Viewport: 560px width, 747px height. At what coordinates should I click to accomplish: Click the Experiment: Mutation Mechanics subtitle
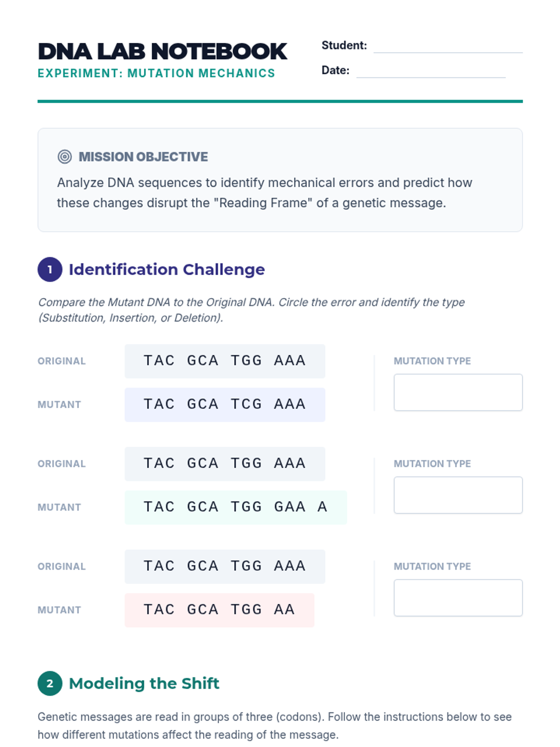[x=156, y=73]
